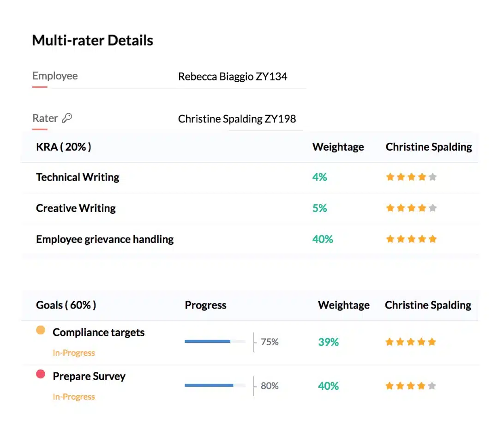Click the third star for Compliance targets

[x=411, y=342]
